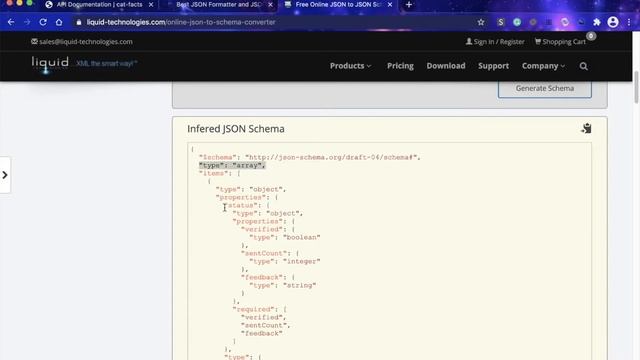Click the highlighted "type": "array" line
This screenshot has width=640, height=360.
coord(232,165)
